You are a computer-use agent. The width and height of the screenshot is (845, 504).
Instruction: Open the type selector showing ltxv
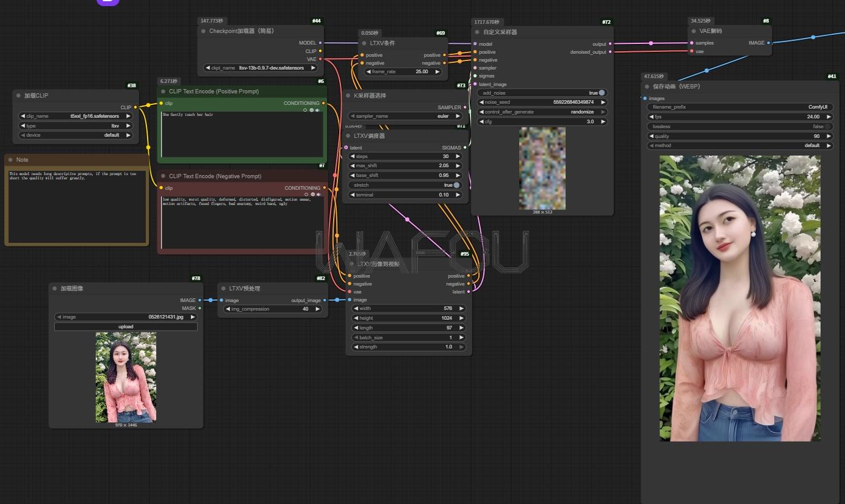click(76, 125)
